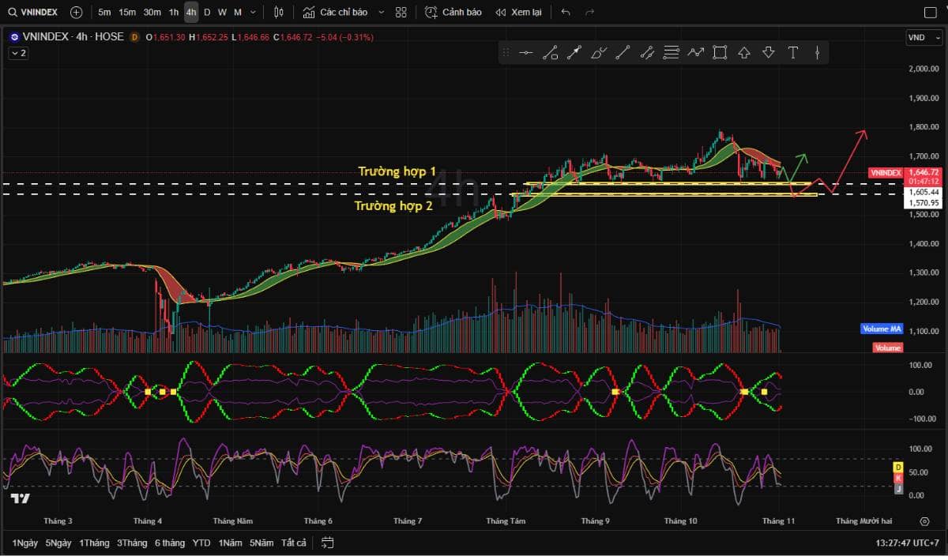Select the plain trend line tool
The width and height of the screenshot is (948, 560).
[623, 53]
